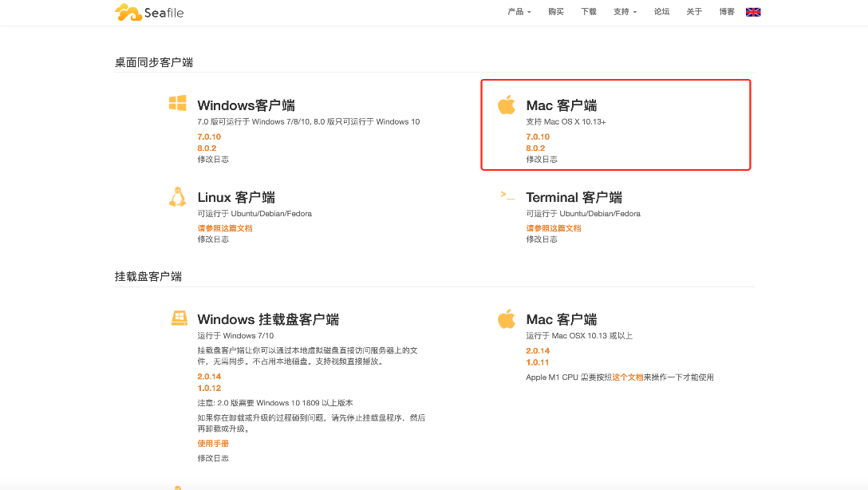Download Windows drive client version 2.0.14
The width and height of the screenshot is (868, 490).
tap(209, 376)
